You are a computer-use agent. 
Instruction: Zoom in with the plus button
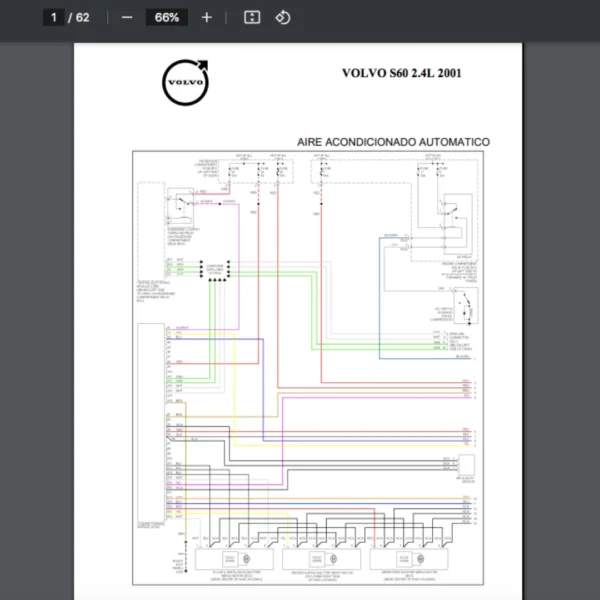pos(207,17)
